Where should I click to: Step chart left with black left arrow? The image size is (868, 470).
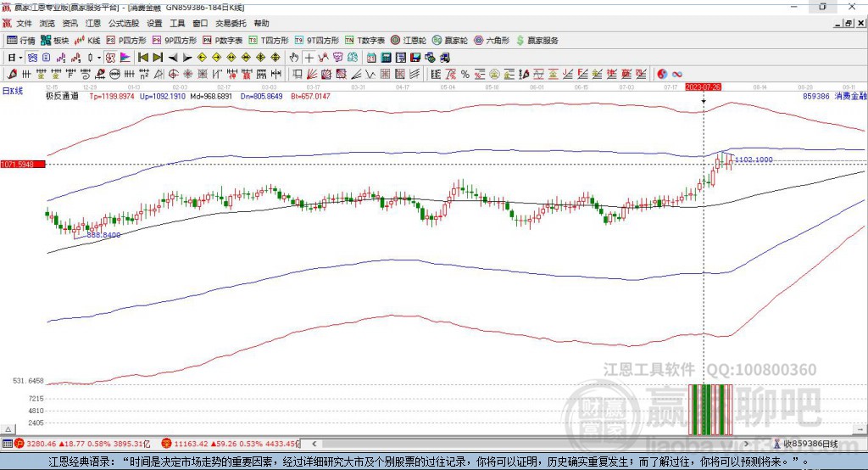[x=173, y=58]
